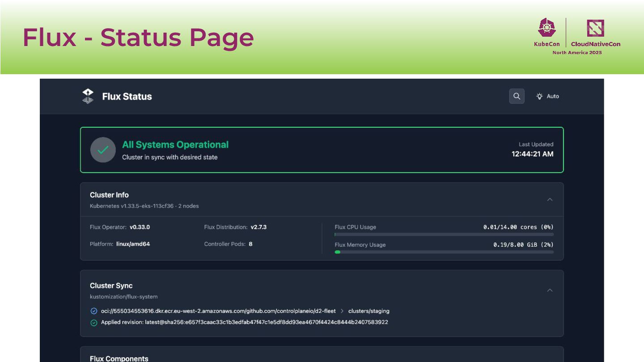This screenshot has width=644, height=362.
Task: Click the Cluster Sync heading
Action: coord(111,286)
